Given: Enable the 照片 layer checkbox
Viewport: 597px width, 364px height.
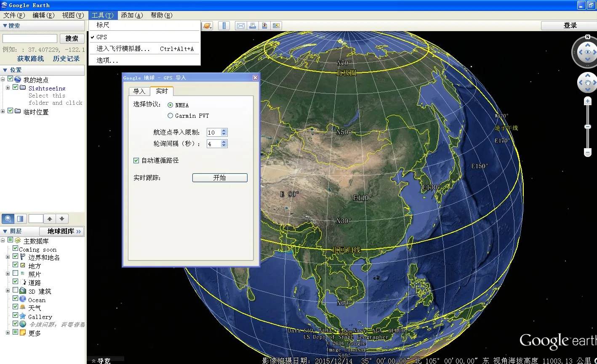Looking at the screenshot, I should click(16, 274).
